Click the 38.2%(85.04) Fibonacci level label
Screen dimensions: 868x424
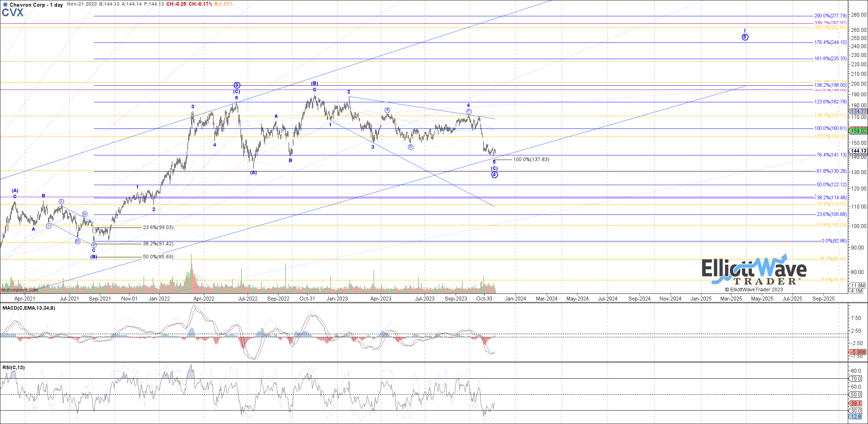click(833, 259)
